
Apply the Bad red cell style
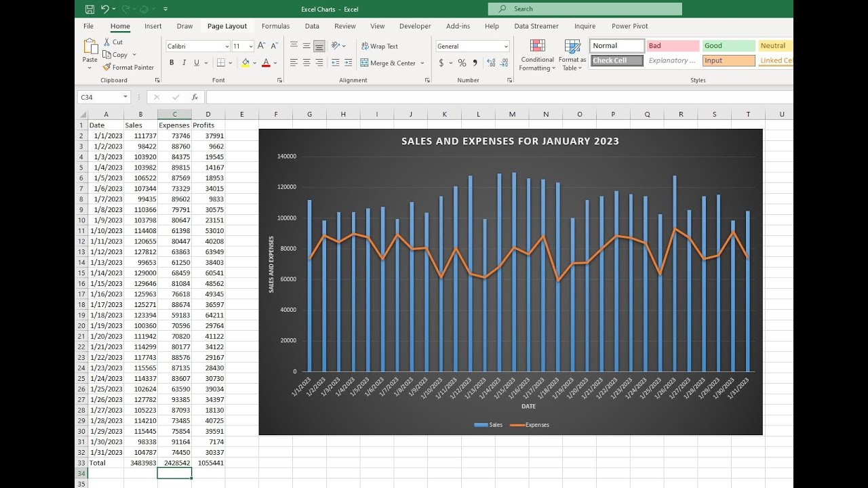pos(673,46)
